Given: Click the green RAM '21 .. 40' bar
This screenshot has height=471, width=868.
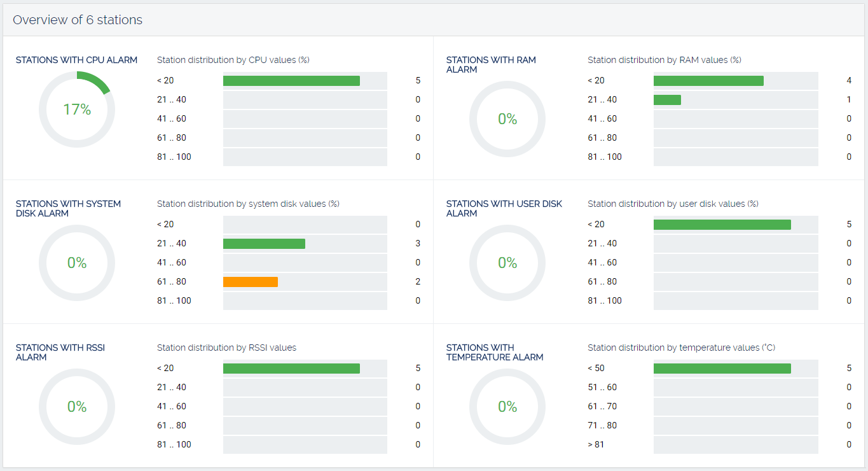Looking at the screenshot, I should pyautogui.click(x=667, y=100).
